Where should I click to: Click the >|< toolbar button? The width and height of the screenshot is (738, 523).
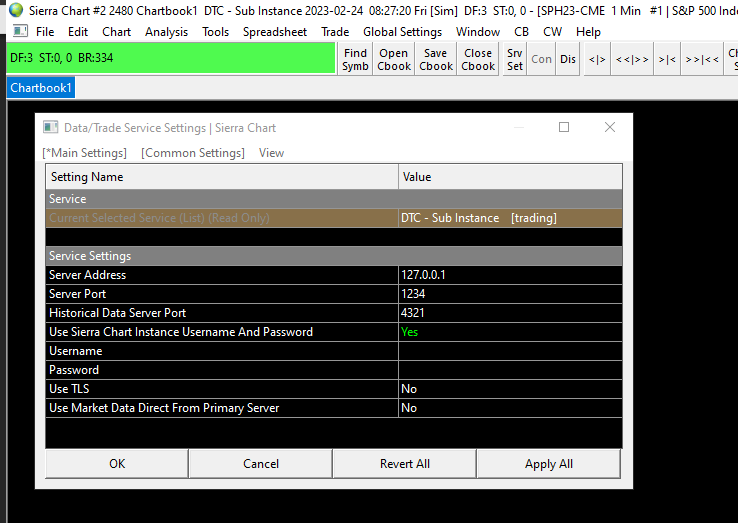(x=667, y=59)
